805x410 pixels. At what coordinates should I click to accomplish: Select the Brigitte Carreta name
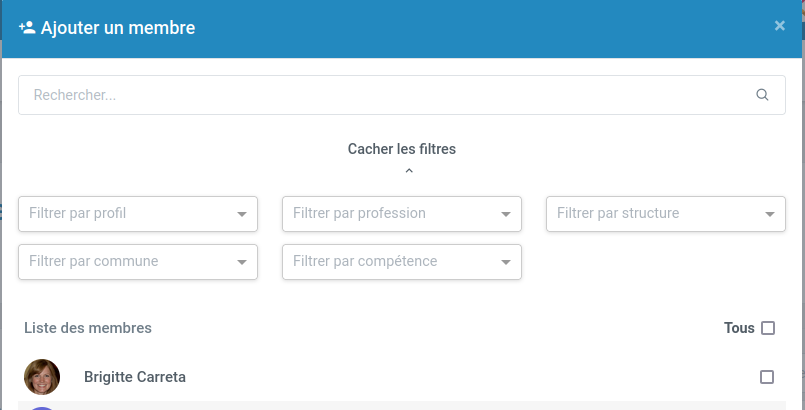135,377
